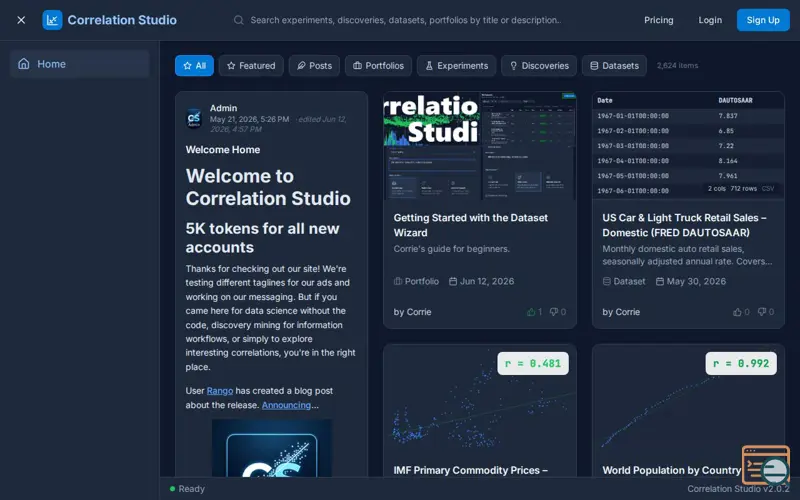Select the Experiments filter tab

[456, 65]
